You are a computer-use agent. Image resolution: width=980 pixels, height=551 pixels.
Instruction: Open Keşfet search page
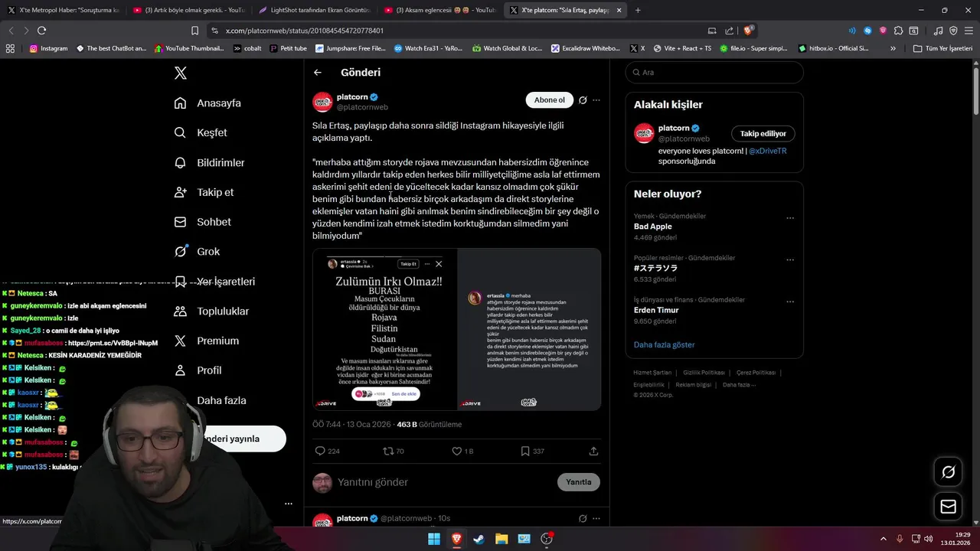(x=201, y=132)
